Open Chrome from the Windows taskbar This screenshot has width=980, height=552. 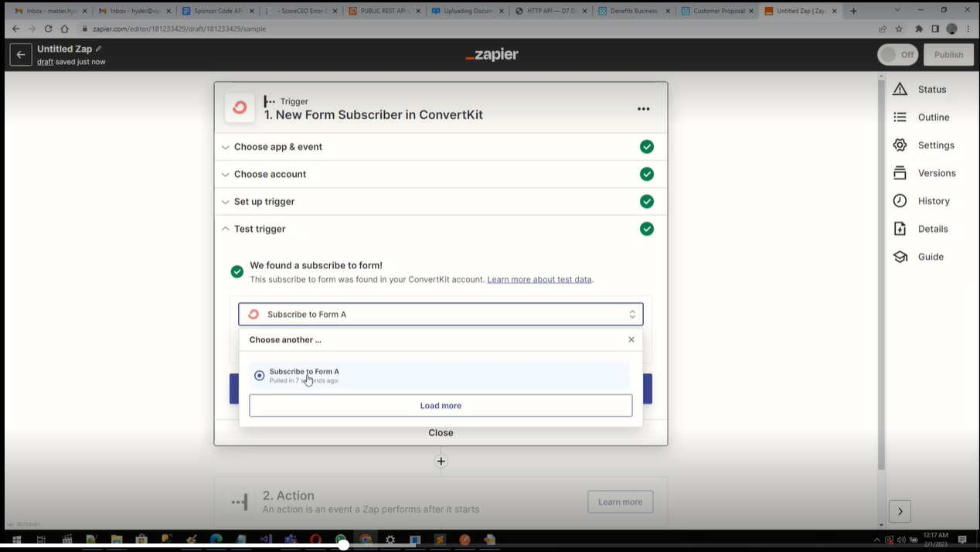pyautogui.click(x=365, y=540)
